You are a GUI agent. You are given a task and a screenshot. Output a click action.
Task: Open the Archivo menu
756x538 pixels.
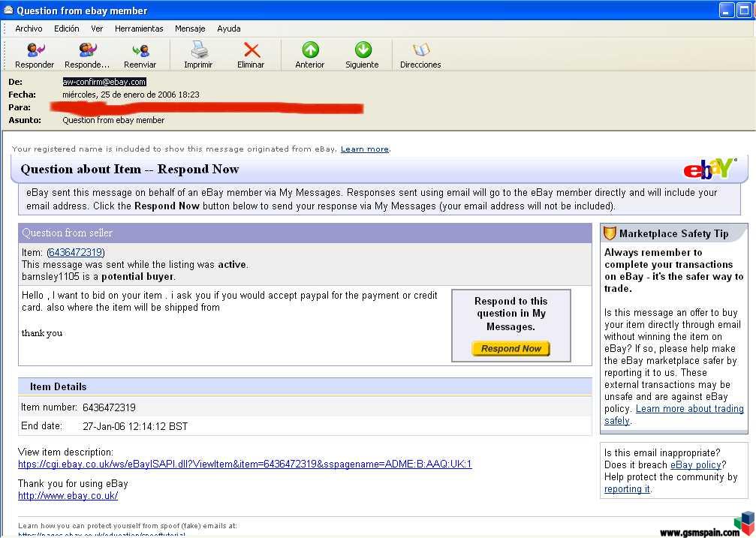click(x=29, y=29)
